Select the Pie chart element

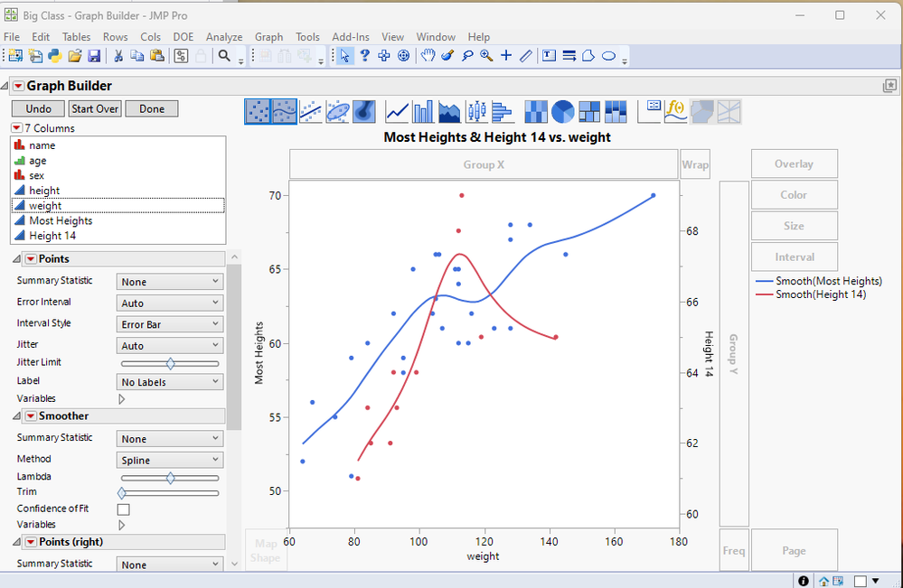562,111
